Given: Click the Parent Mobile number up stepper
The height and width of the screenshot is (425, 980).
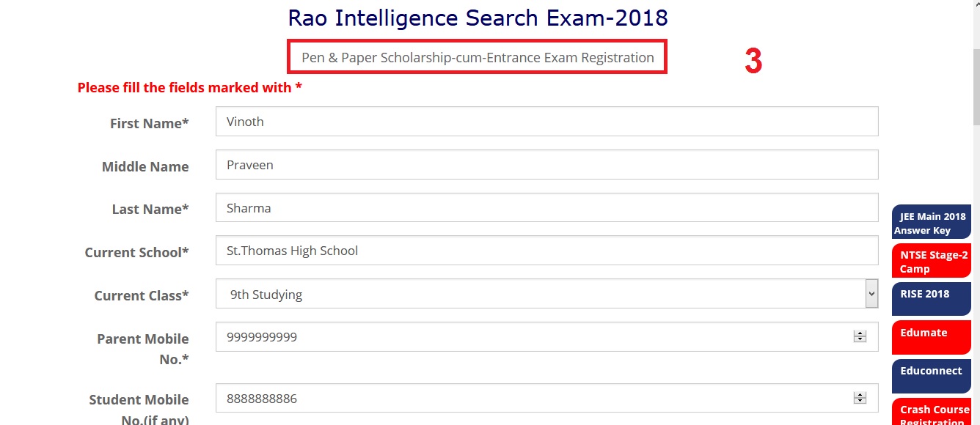Looking at the screenshot, I should pos(860,333).
